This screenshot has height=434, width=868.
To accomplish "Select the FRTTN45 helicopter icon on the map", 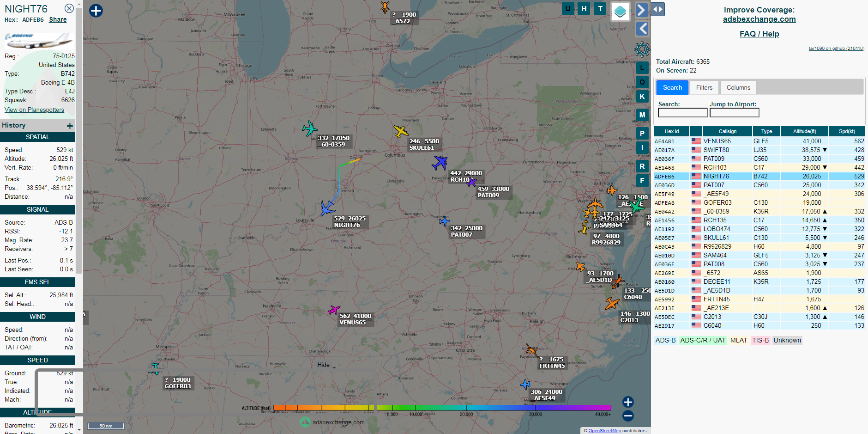I will coord(532,349).
